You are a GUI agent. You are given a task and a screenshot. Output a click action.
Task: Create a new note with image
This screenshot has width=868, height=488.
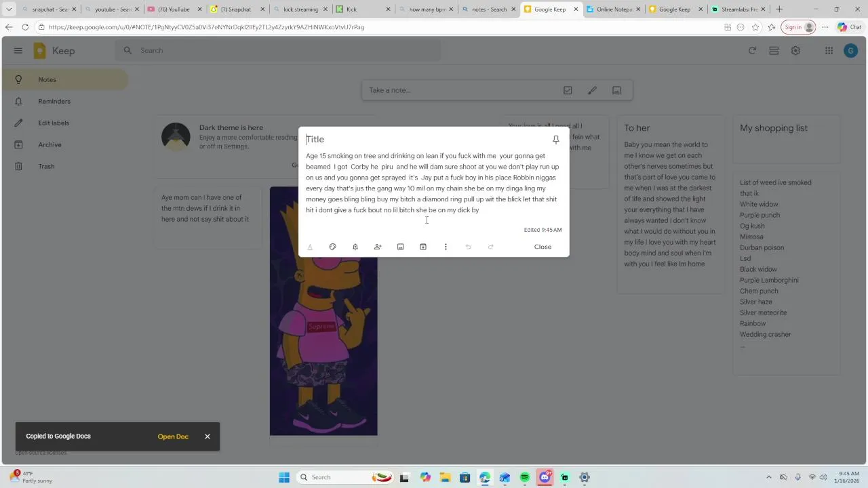[616, 90]
